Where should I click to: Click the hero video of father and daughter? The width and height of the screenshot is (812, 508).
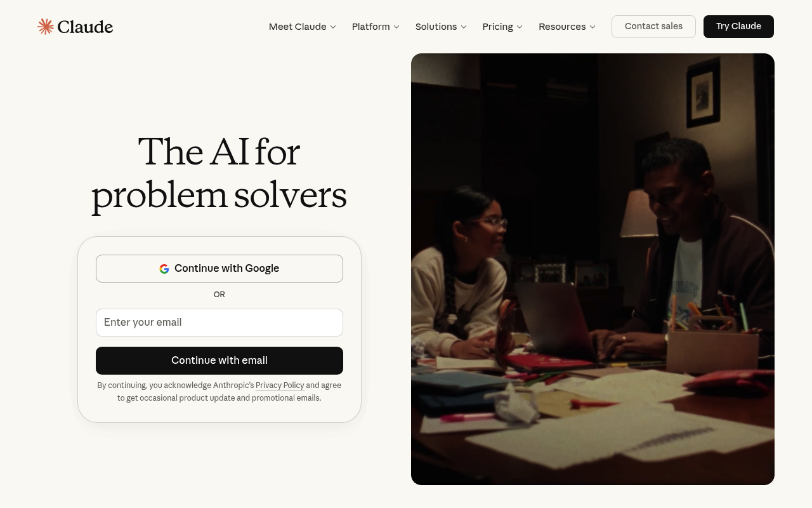(593, 269)
